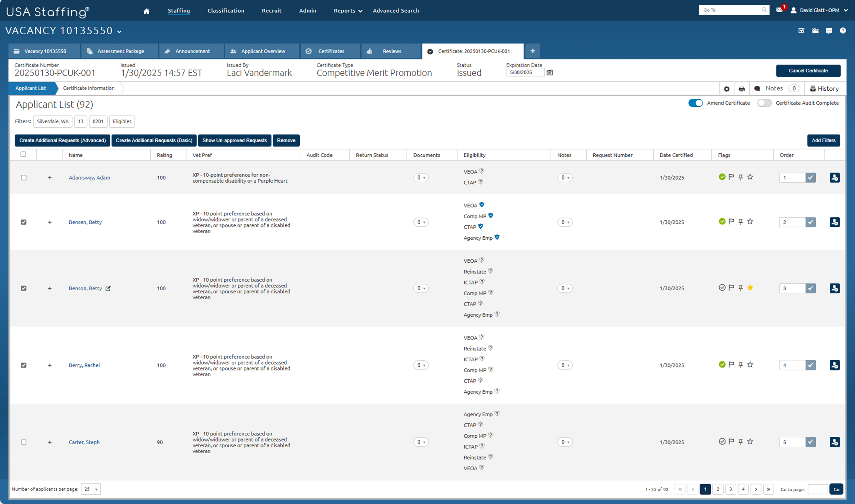Pin the row for Berry, Rachel

[x=741, y=365]
